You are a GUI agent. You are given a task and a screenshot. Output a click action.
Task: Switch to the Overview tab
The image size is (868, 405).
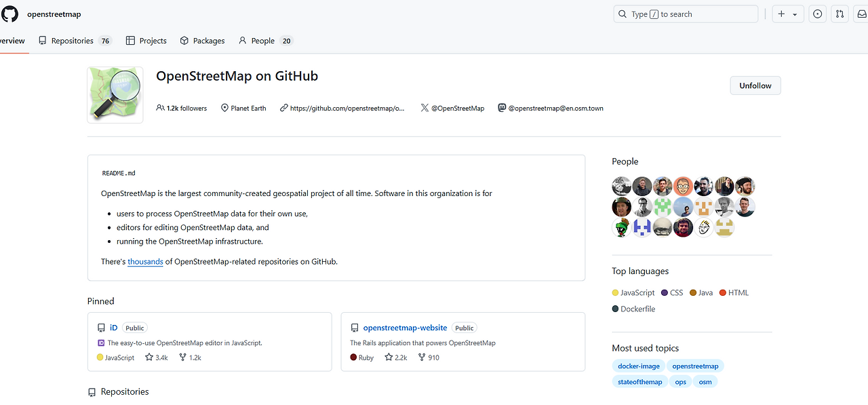point(12,41)
